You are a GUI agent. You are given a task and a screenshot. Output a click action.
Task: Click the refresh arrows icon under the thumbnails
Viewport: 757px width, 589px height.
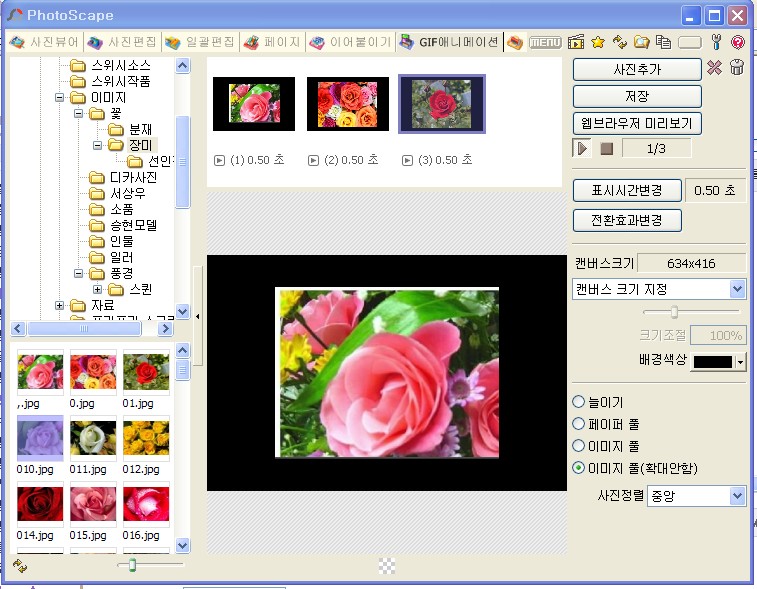point(20,565)
